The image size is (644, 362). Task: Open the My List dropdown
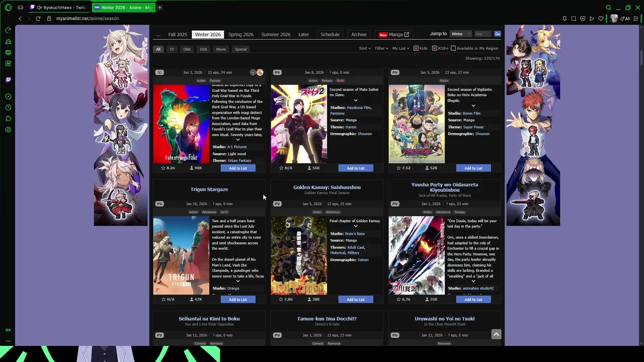[401, 48]
